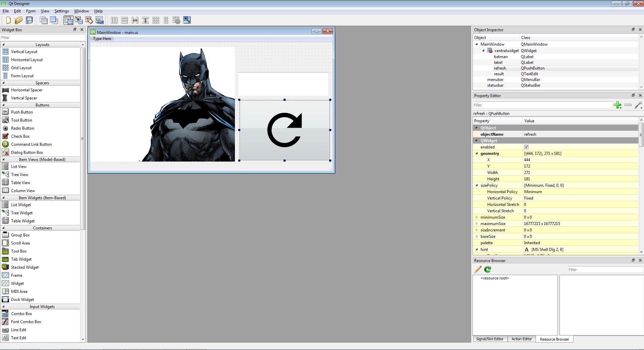Open the Form menu

(31, 11)
